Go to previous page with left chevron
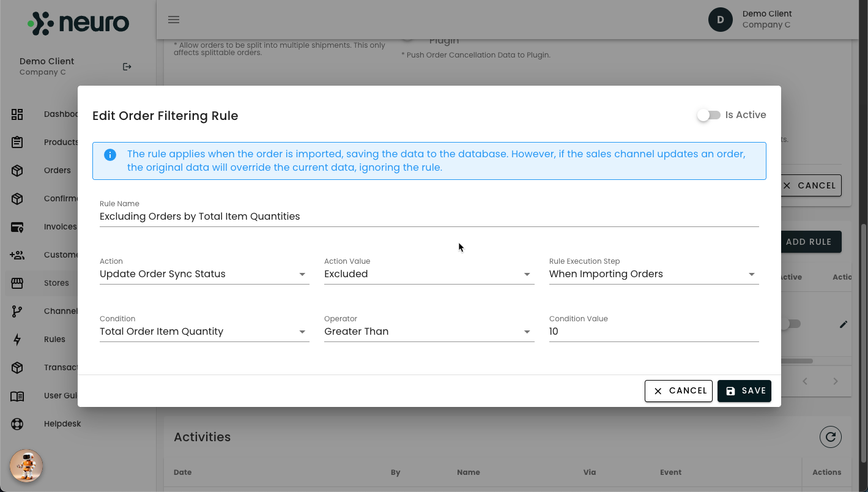868x492 pixels. point(805,381)
